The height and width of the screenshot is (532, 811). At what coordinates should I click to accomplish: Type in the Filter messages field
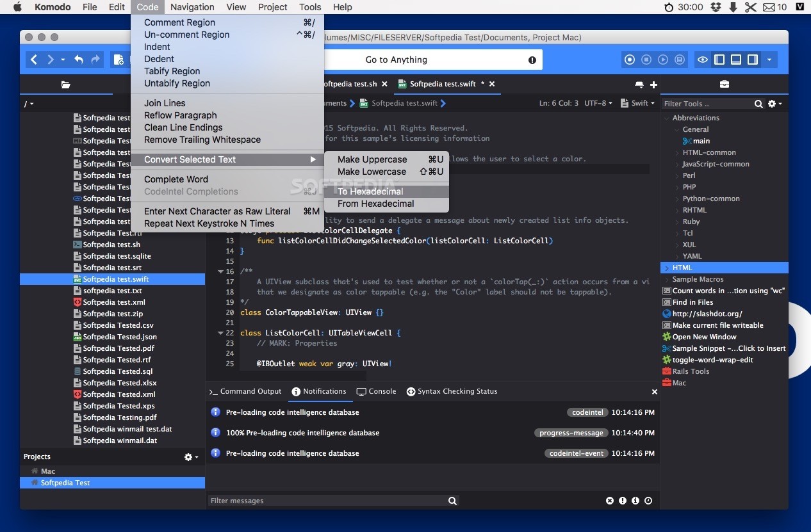coord(320,500)
